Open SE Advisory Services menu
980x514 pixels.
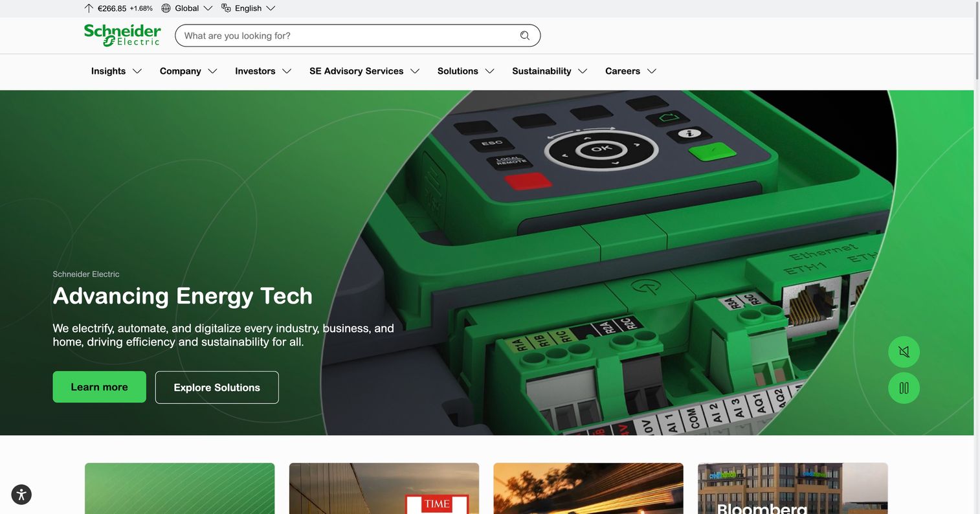[364, 71]
